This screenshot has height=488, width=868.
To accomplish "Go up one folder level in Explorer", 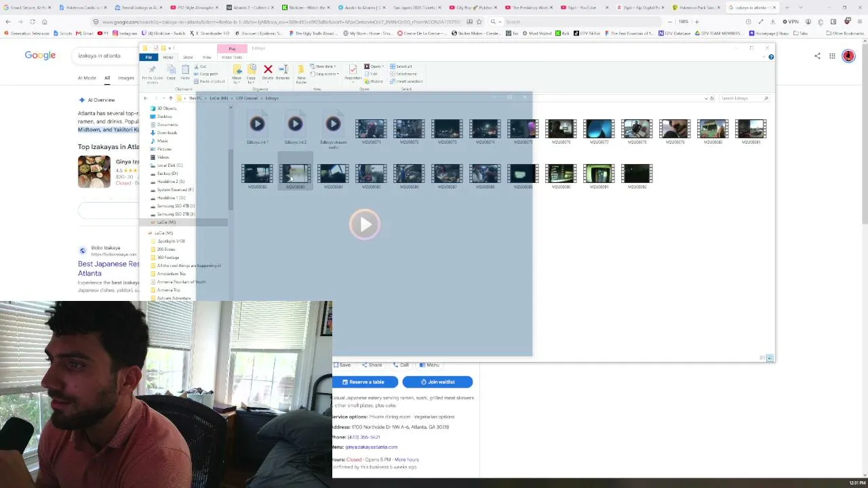I will tap(171, 98).
